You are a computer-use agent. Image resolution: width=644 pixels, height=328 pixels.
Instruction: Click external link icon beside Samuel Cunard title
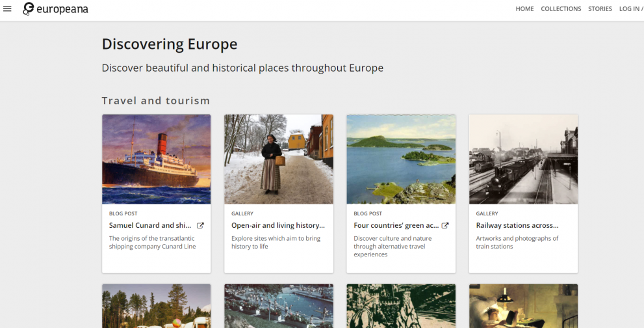tap(200, 226)
